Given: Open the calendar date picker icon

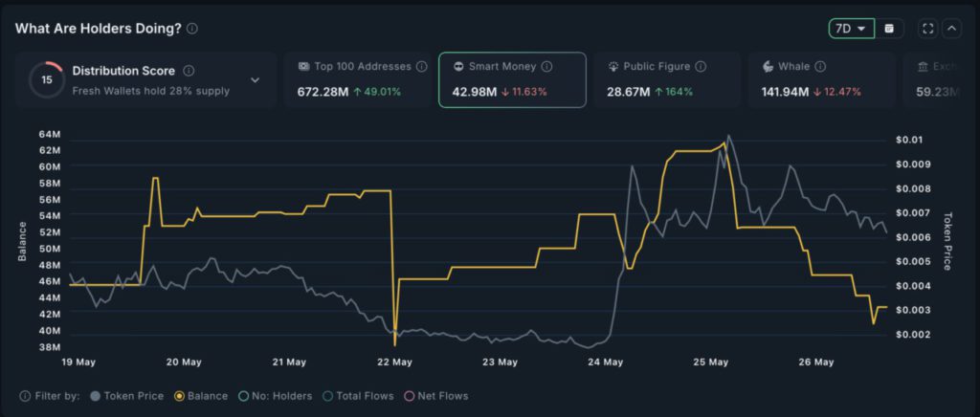Looking at the screenshot, I should click(x=889, y=29).
